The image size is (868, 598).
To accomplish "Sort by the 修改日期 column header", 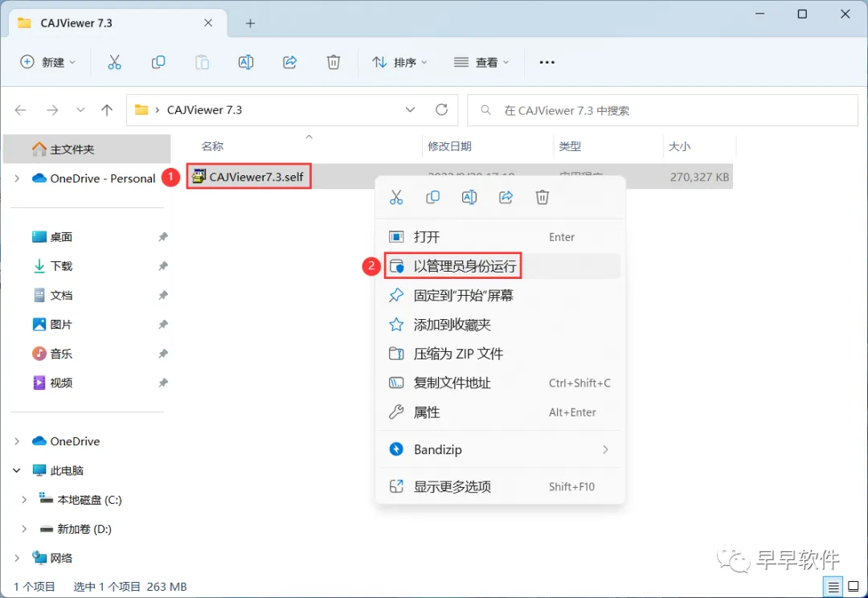I will point(449,146).
